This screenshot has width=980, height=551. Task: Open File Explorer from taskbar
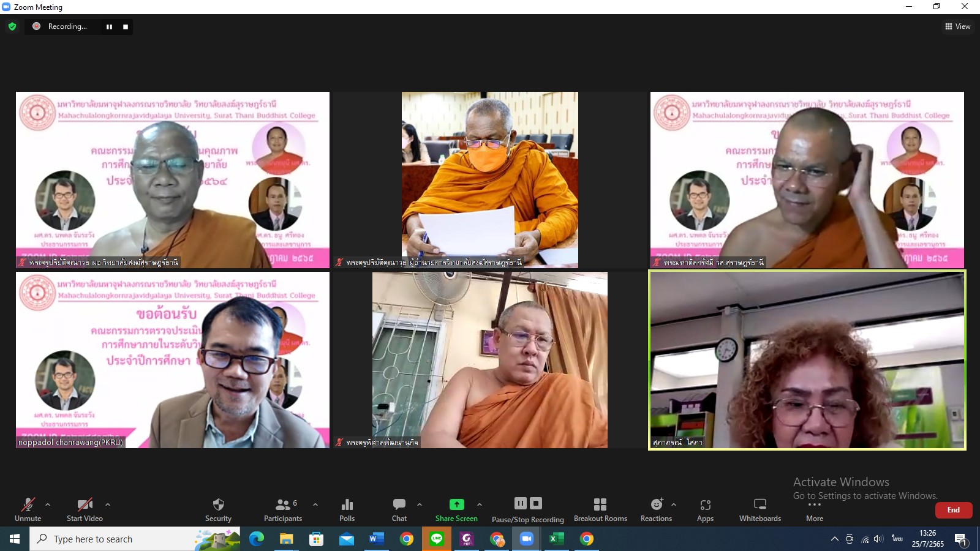coord(287,539)
